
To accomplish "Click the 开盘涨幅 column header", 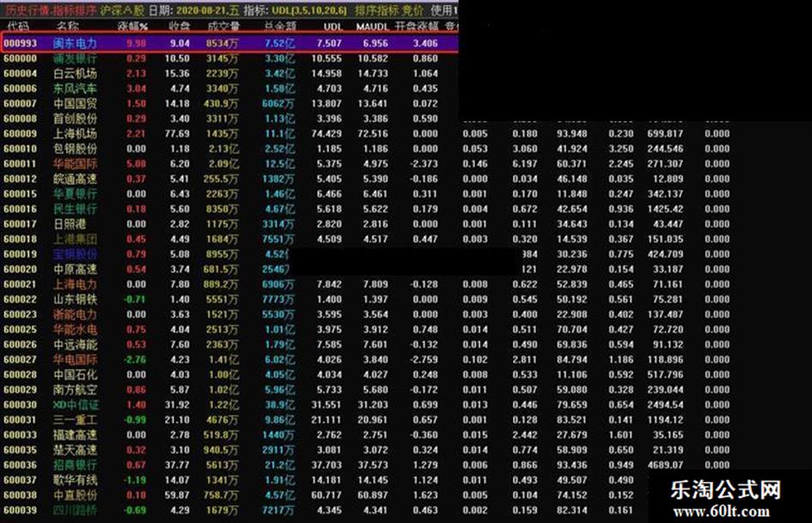I will click(x=417, y=27).
